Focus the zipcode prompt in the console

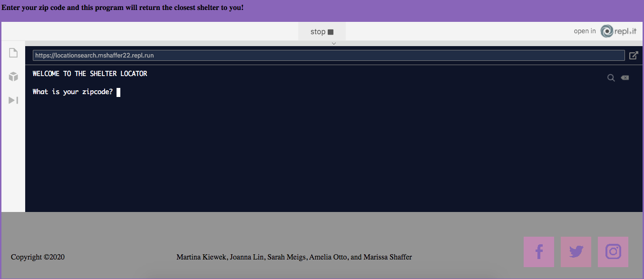[76, 92]
